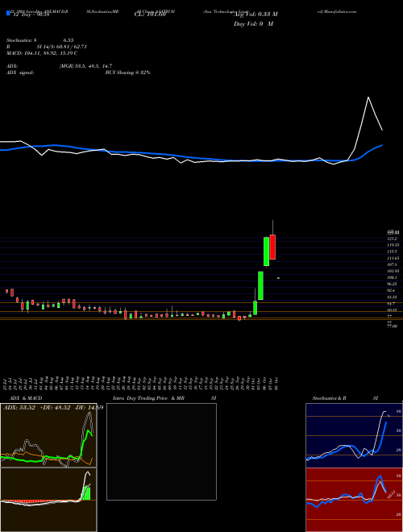The width and height of the screenshot is (403, 532).
Task: Click the 'Stochastics & R' panel title
Action: pyautogui.click(x=330, y=398)
